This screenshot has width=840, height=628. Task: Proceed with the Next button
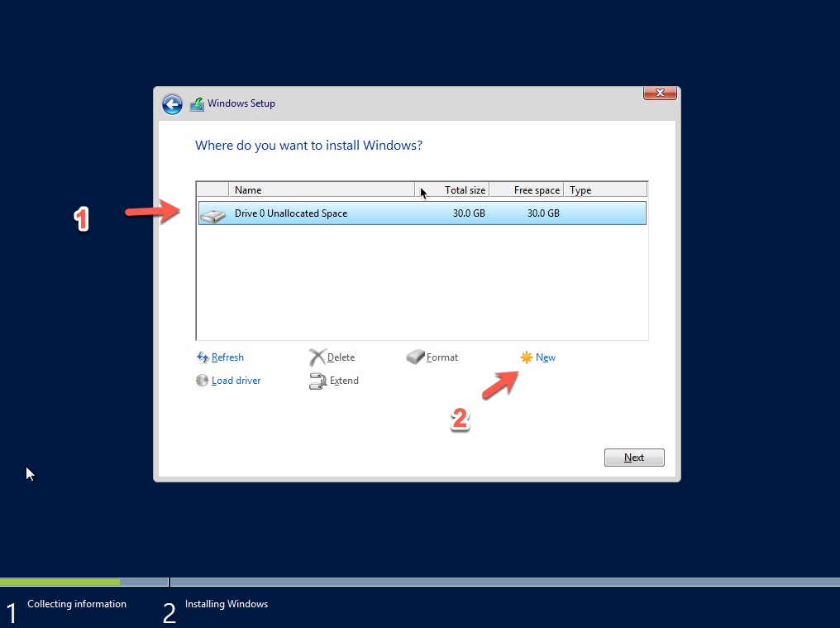(634, 458)
